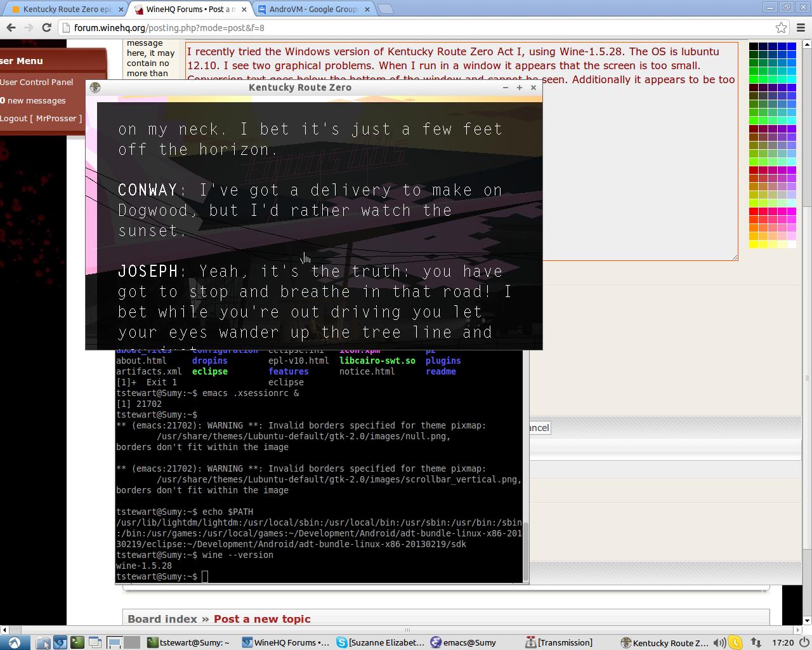Choose the white font color swatch

(792, 244)
